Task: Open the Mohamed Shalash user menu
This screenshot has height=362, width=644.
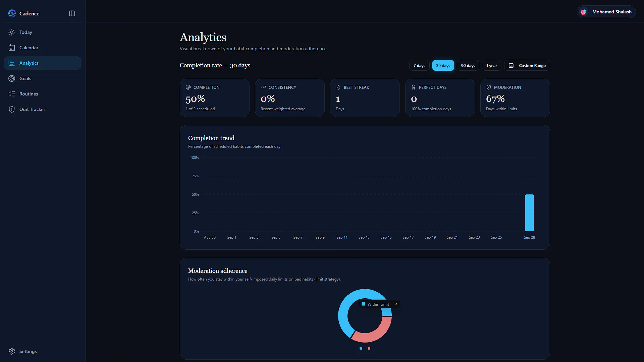Action: [606, 12]
